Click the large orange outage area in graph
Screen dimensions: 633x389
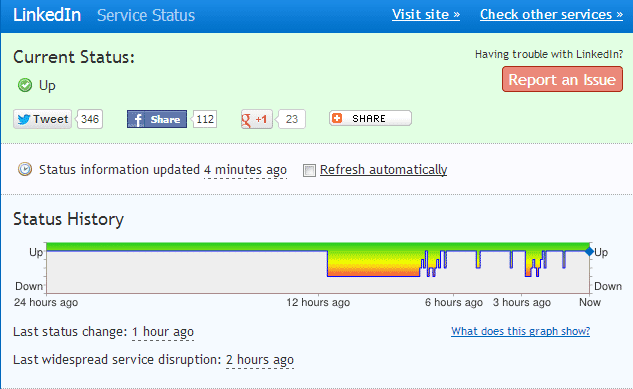[373, 264]
